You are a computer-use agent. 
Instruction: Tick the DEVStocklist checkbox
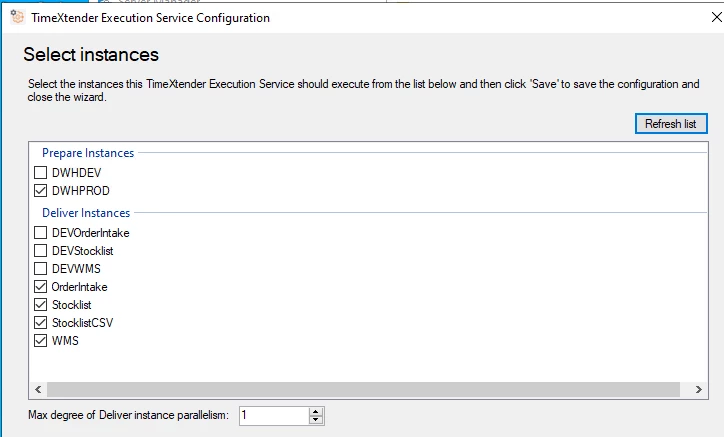click(41, 250)
